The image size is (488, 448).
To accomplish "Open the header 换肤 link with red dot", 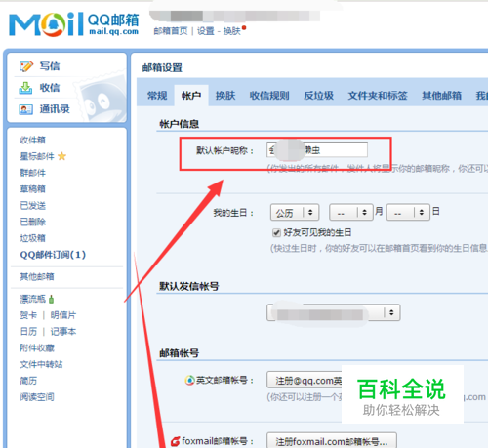I will pyautogui.click(x=231, y=31).
